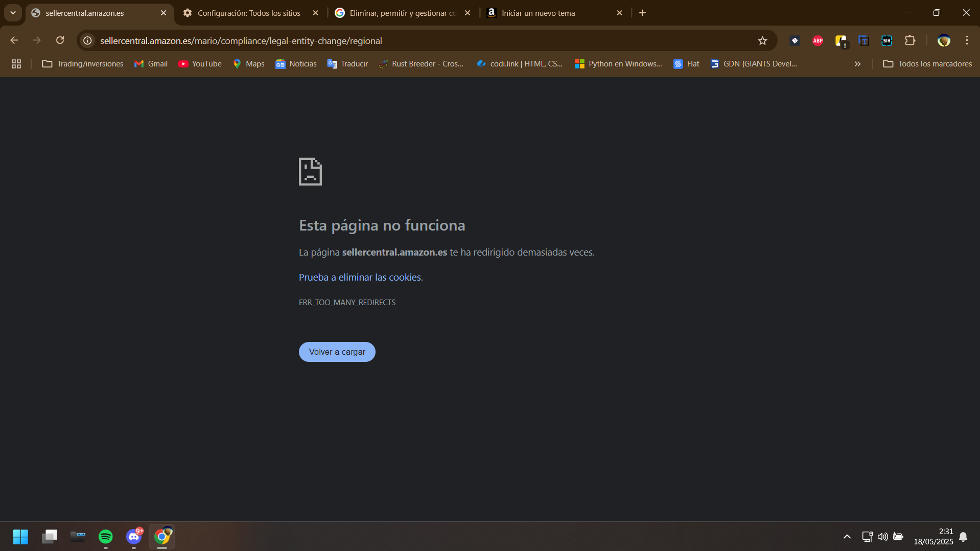980x551 pixels.
Task: Open Chrome from the taskbar
Action: coord(162,537)
